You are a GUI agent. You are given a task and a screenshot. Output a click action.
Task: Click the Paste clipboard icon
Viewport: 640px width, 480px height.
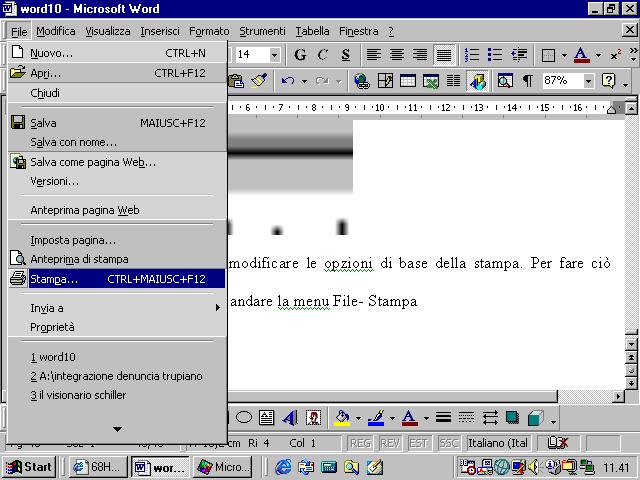pyautogui.click(x=236, y=81)
